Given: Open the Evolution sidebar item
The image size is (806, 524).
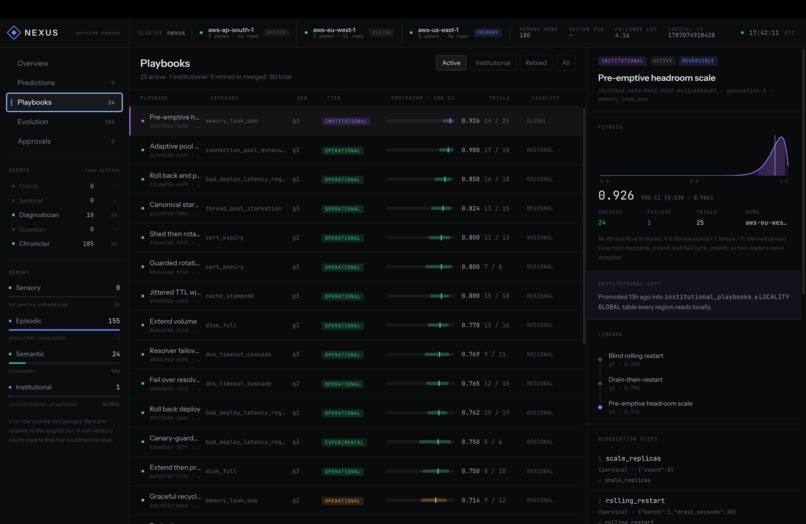Looking at the screenshot, I should [64, 122].
